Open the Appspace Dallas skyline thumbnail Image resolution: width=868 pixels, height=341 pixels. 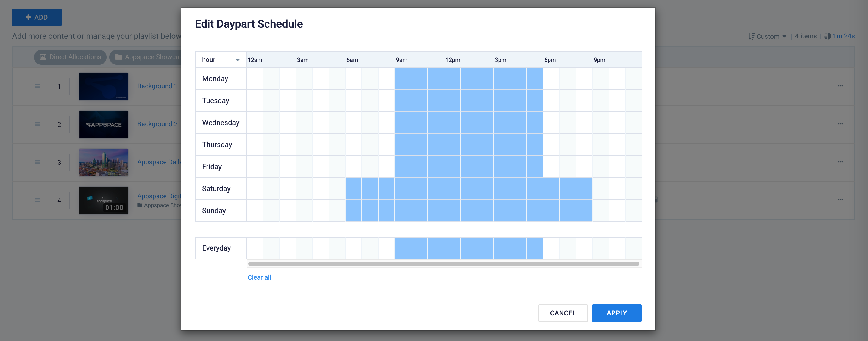[104, 162]
